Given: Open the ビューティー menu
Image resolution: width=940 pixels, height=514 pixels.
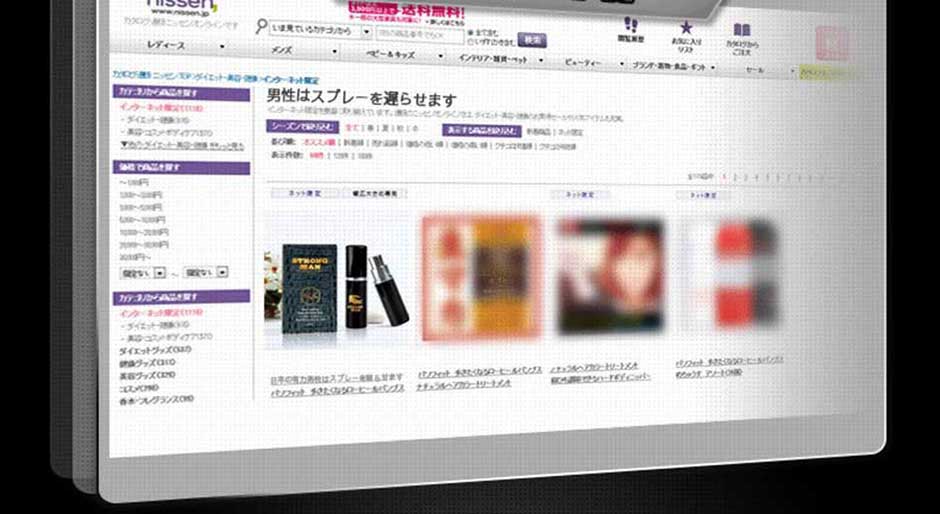Looking at the screenshot, I should click(583, 62).
